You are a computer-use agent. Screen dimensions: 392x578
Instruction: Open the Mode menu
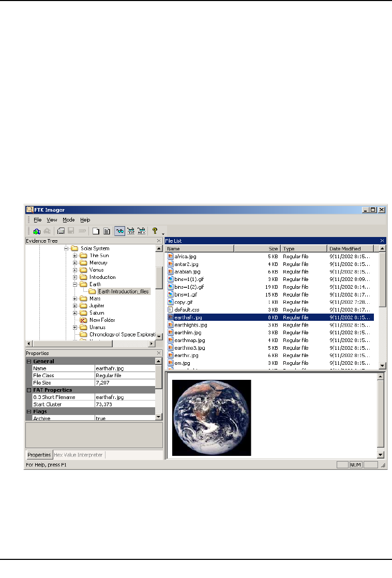pyautogui.click(x=69, y=220)
